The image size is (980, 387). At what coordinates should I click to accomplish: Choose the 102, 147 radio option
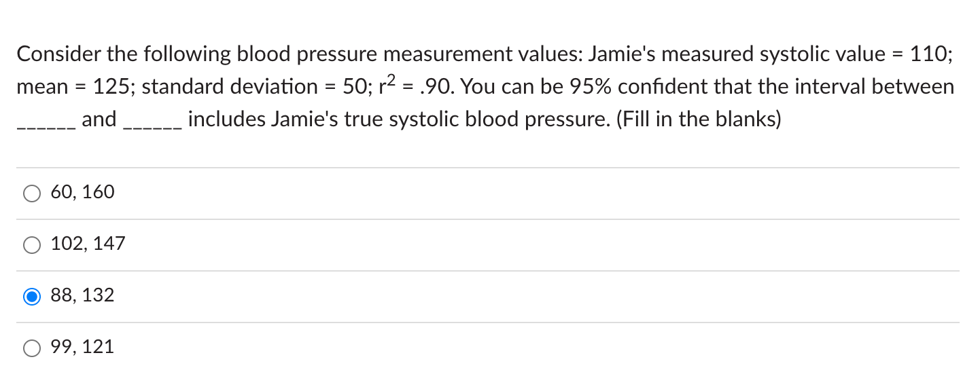(32, 245)
